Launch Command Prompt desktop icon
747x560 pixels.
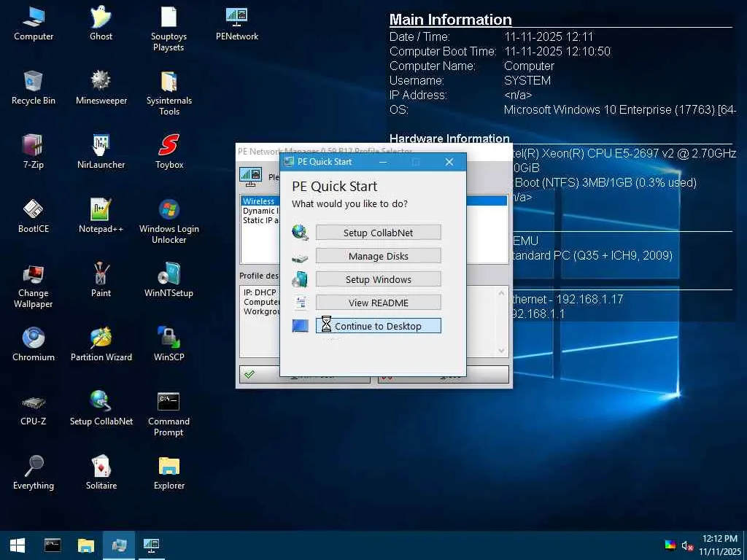(x=169, y=414)
